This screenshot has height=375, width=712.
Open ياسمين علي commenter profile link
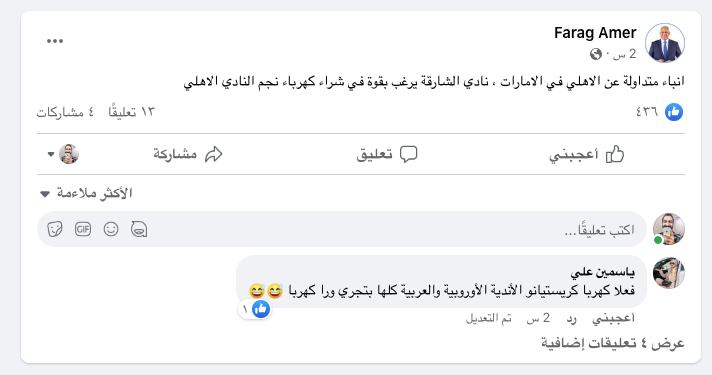(603, 272)
